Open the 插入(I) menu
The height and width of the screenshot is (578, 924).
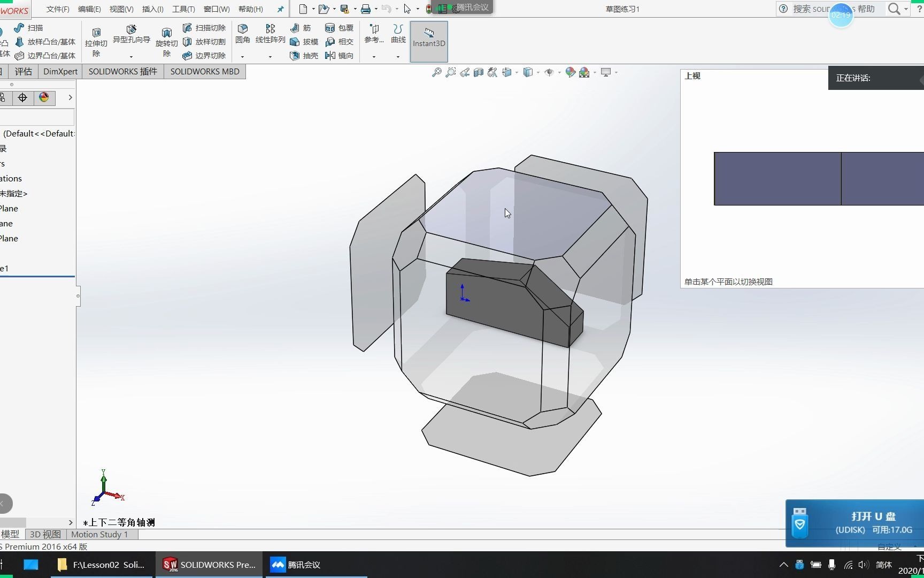point(153,9)
